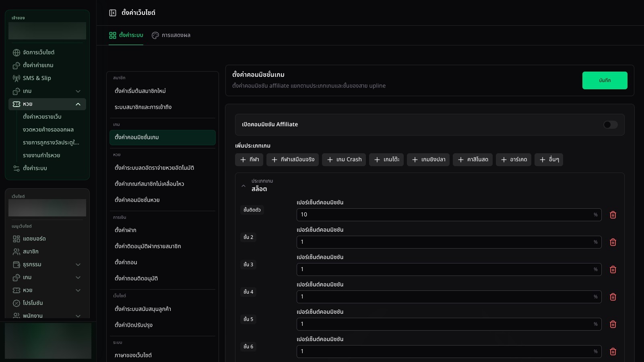Click the users icon for สมาชิก
The height and width of the screenshot is (362, 644).
pyautogui.click(x=17, y=252)
